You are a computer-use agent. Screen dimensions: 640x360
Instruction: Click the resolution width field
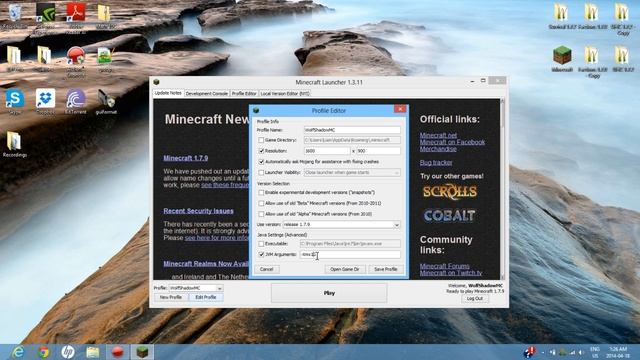[327, 151]
